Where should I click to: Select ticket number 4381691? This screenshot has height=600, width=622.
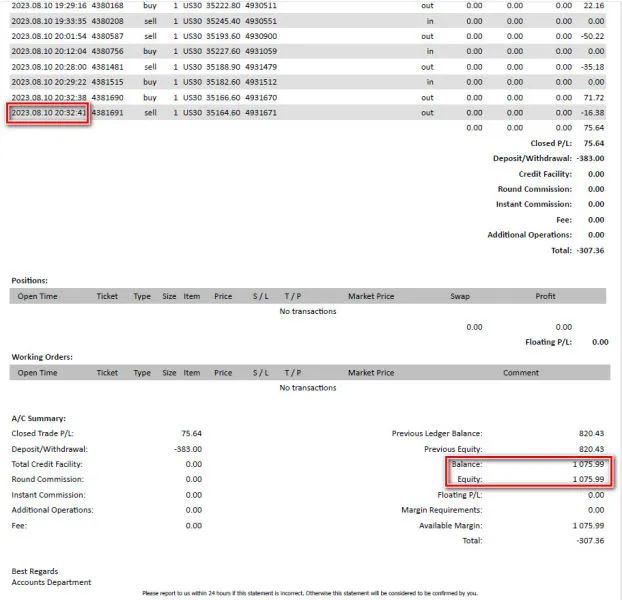click(x=108, y=113)
